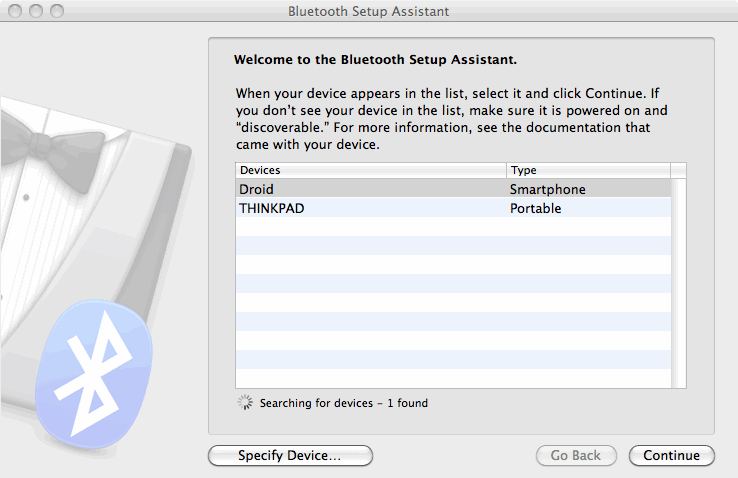Click the Portable type cell

point(536,208)
